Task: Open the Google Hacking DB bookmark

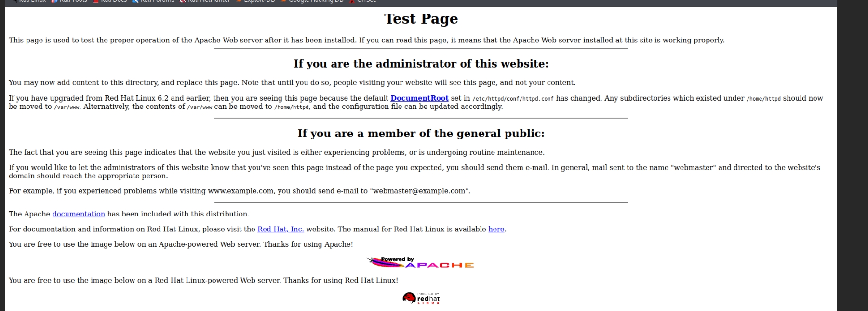Action: pos(315,1)
